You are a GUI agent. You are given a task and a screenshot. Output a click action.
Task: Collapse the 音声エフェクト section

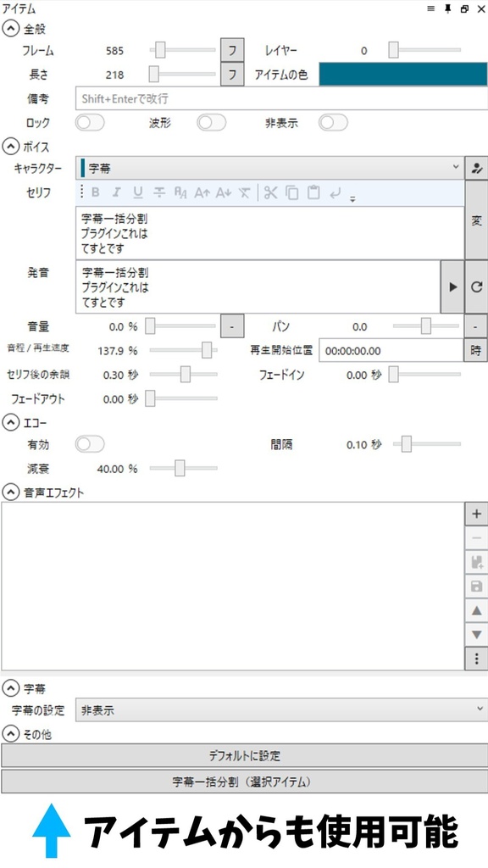[10, 492]
